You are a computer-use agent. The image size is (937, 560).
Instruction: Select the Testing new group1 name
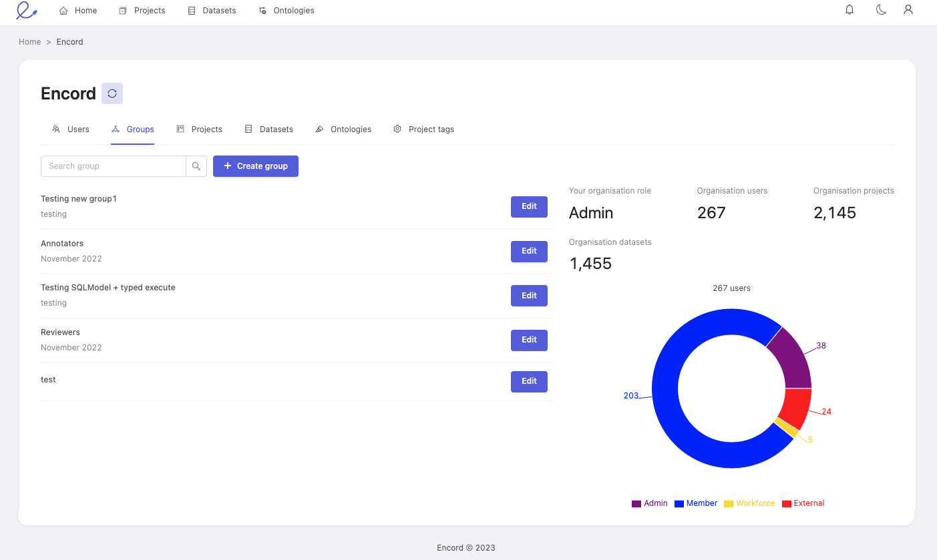click(79, 199)
